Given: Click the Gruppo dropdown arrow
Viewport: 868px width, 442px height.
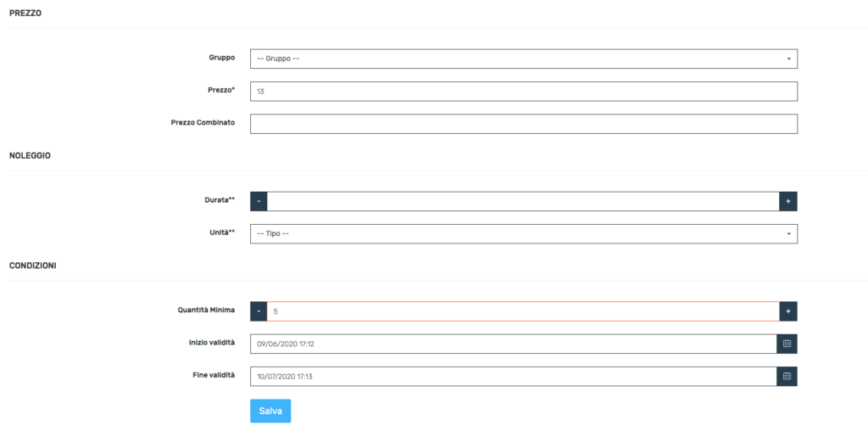Looking at the screenshot, I should (x=789, y=59).
